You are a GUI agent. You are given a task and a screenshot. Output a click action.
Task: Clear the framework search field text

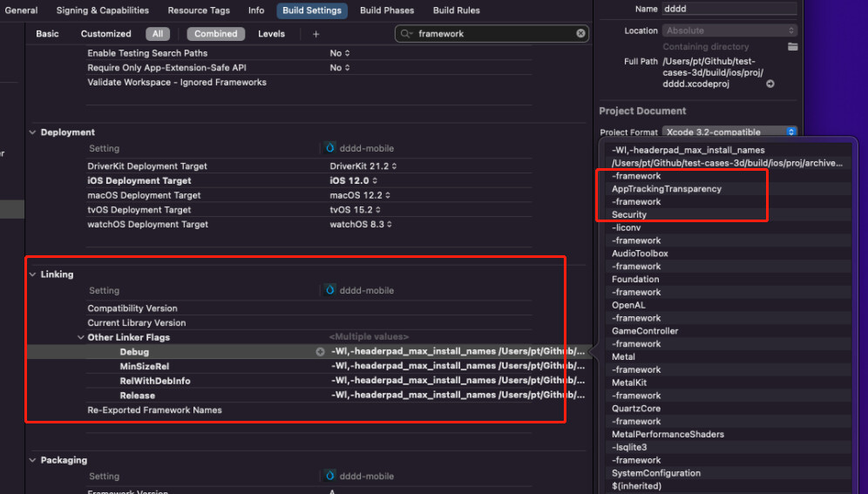point(580,34)
